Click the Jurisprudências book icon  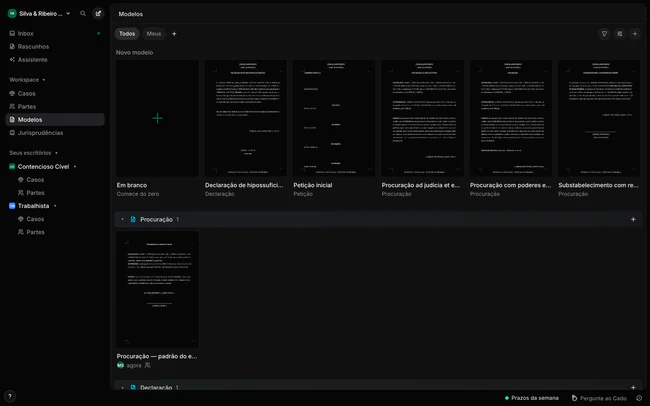tap(12, 133)
